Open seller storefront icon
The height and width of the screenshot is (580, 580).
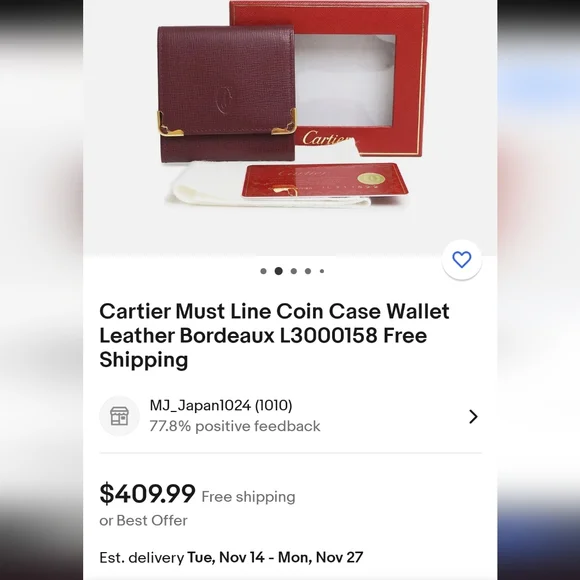click(x=119, y=416)
